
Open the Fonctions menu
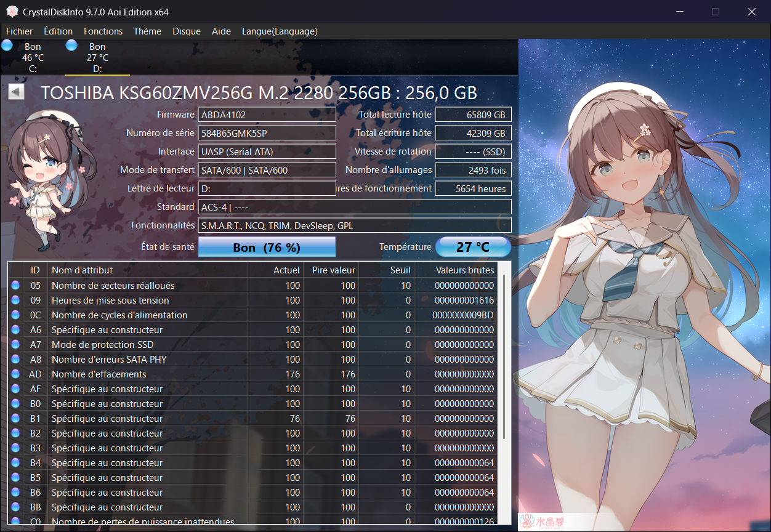click(x=103, y=31)
